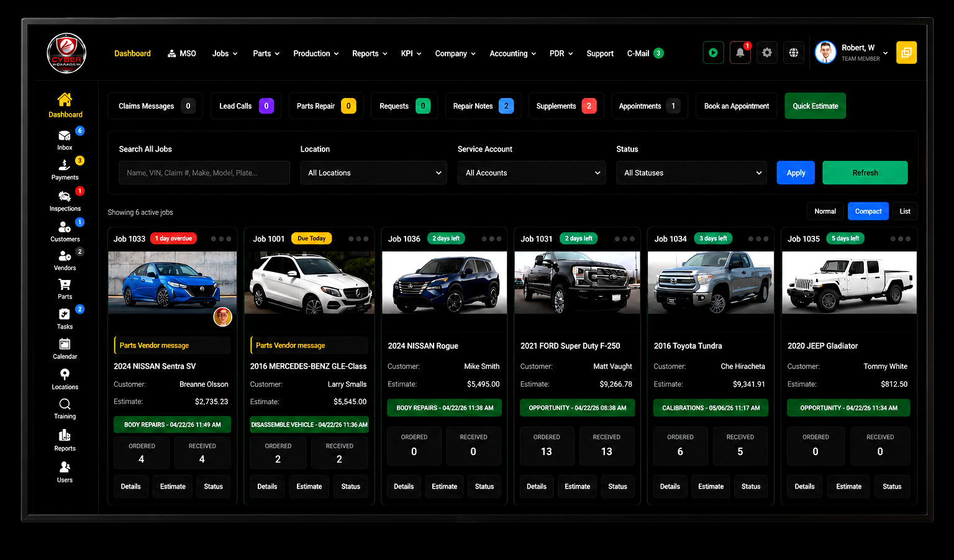Open three-dot menu on Job 1036
954x560 pixels.
tap(491, 239)
